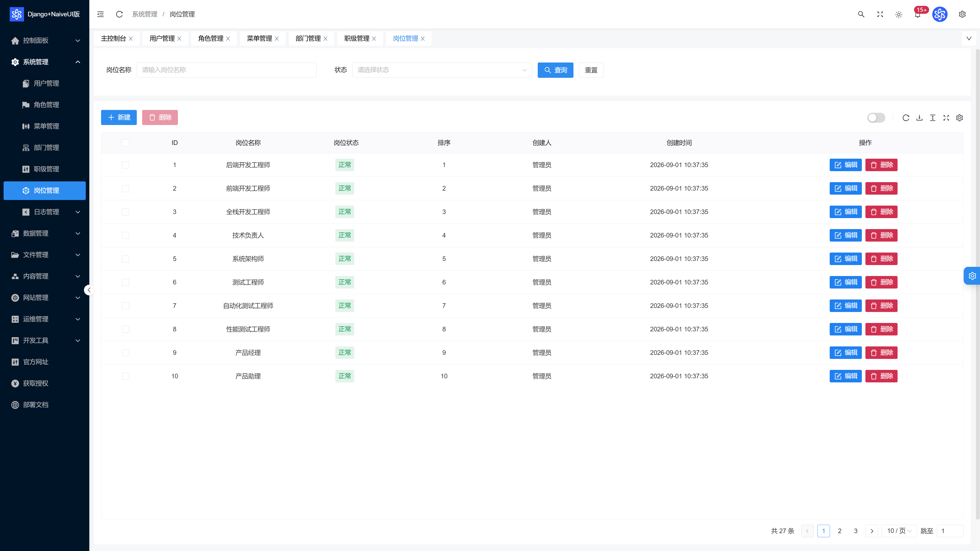This screenshot has height=551, width=980.
Task: Check the row for 全栈开发工程师
Action: pyautogui.click(x=126, y=212)
